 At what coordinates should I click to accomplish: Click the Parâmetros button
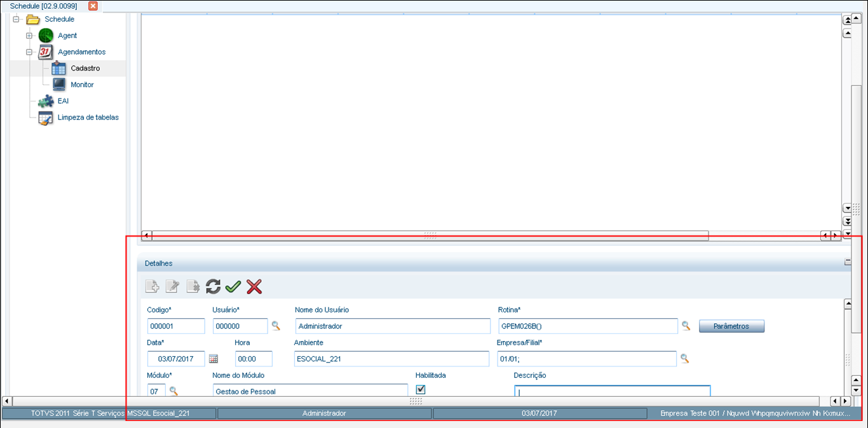pos(731,326)
